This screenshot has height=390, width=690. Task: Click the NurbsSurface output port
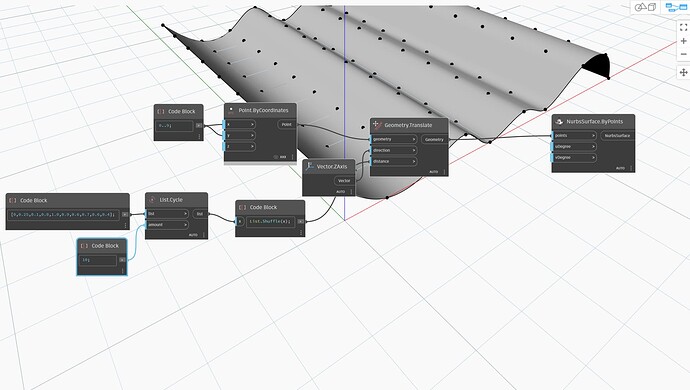[617, 136]
